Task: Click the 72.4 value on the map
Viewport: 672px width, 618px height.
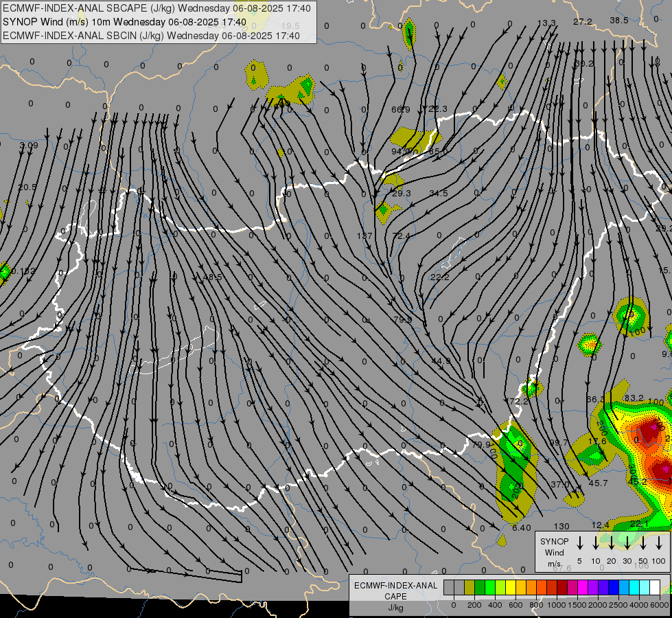Action: [x=401, y=236]
